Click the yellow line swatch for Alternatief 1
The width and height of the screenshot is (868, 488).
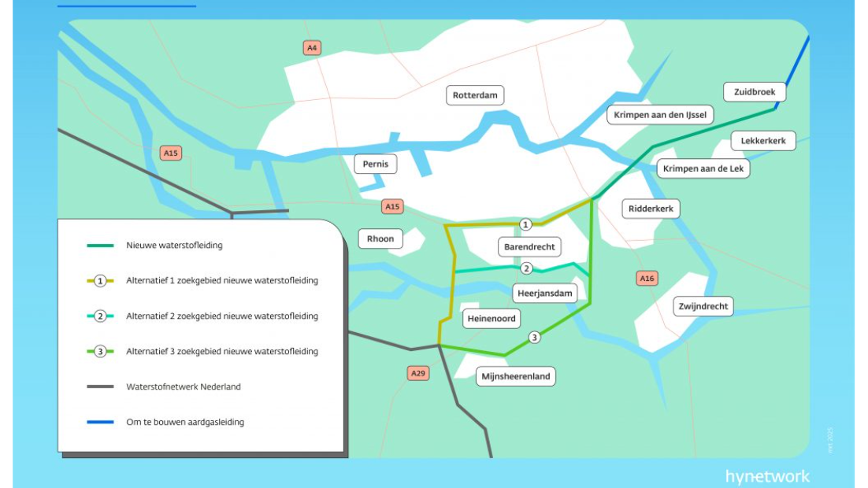coord(89,279)
